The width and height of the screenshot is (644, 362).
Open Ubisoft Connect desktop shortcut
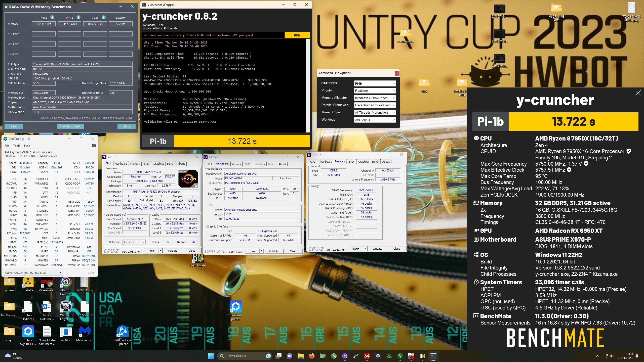66,287
